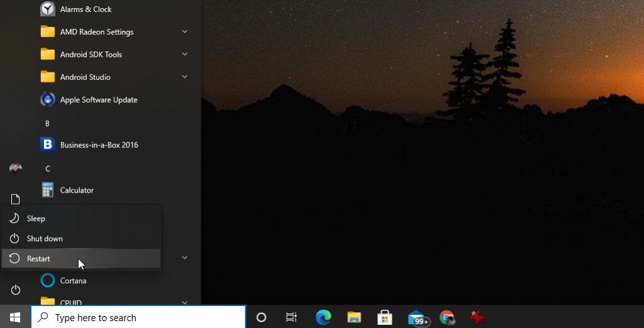Launch Google Chrome from taskbar
The width and height of the screenshot is (644, 328).
tap(447, 317)
